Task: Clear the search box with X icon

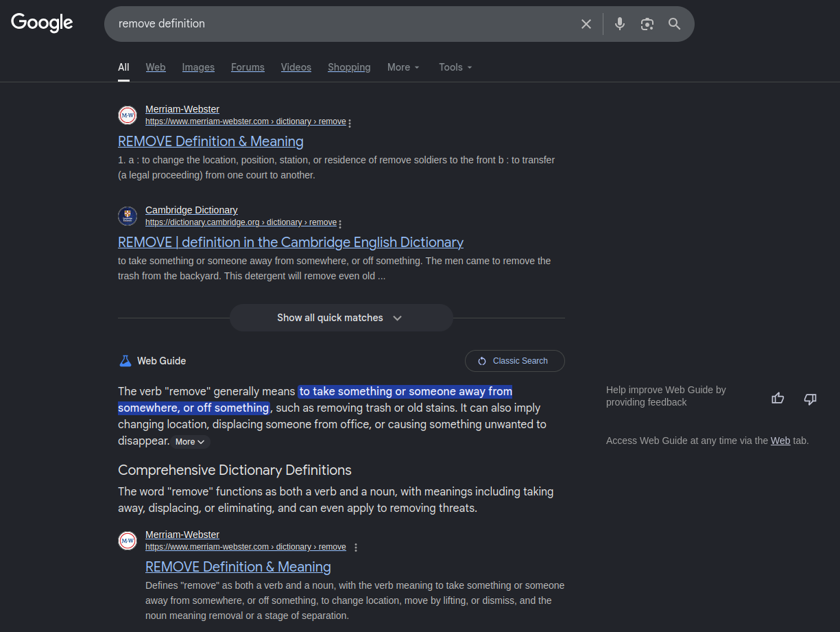Action: (x=586, y=24)
